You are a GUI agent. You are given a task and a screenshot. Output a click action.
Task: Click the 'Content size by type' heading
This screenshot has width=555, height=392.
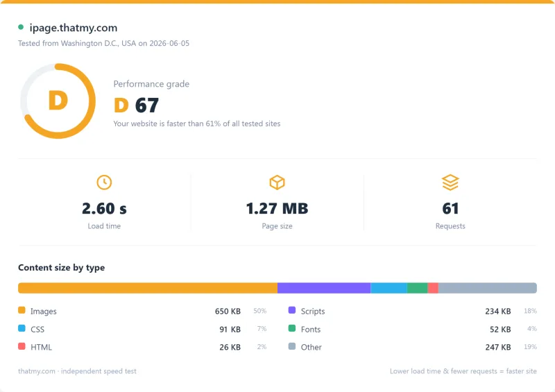(61, 267)
